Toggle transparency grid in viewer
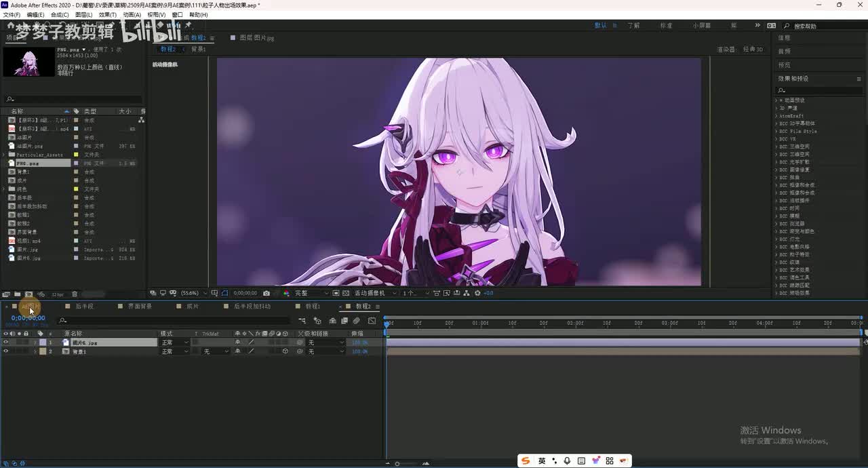This screenshot has width=868, height=468. 346,293
